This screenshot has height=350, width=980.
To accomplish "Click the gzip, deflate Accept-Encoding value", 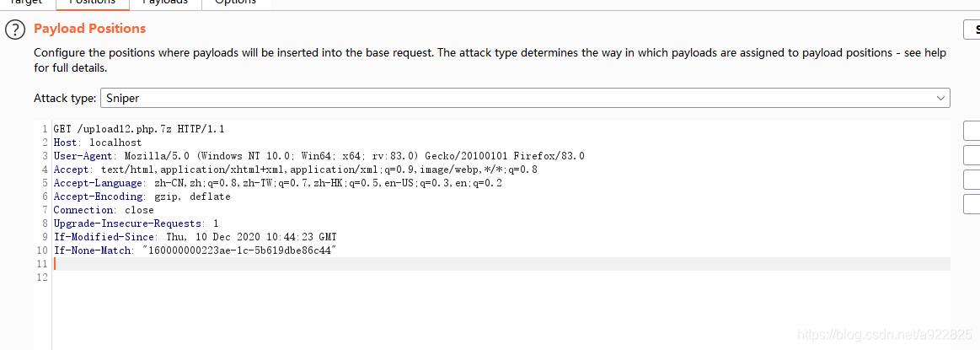I will click(x=192, y=197).
